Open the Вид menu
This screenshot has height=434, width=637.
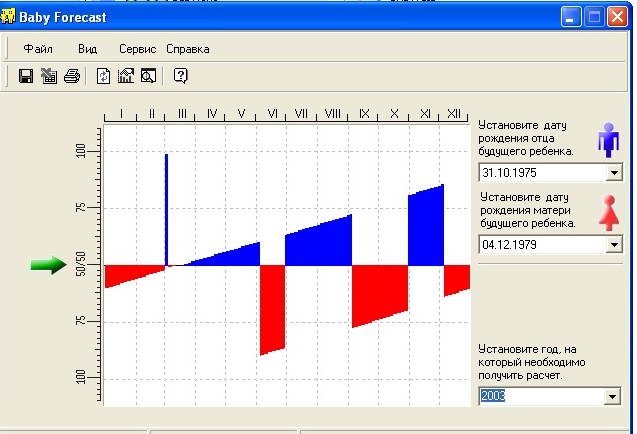[x=88, y=49]
